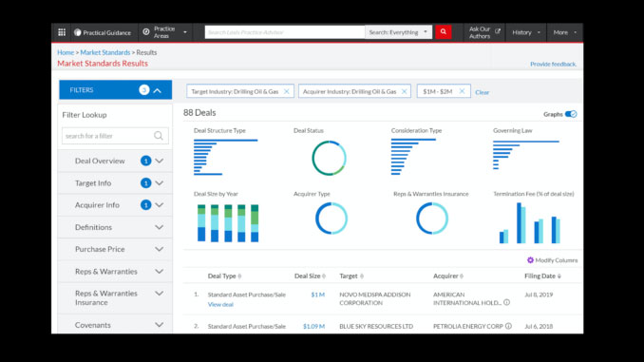644x362 pixels.
Task: Click the filter lookup magnifier icon
Action: (x=159, y=136)
